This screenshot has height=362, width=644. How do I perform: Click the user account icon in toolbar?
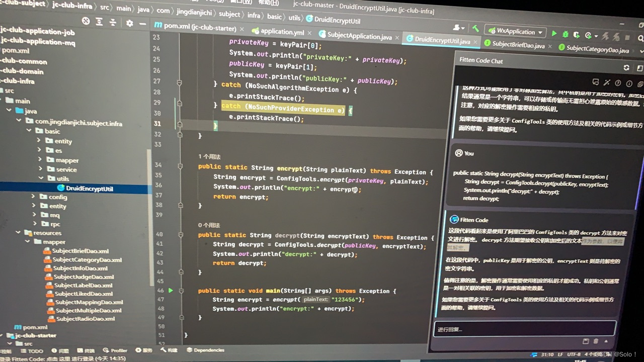[x=459, y=28]
